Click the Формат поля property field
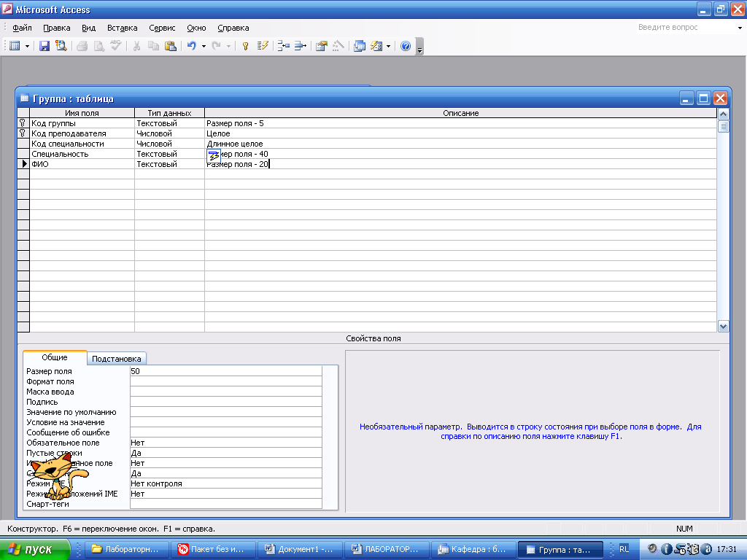Viewport: 747px width, 560px height. (x=226, y=381)
